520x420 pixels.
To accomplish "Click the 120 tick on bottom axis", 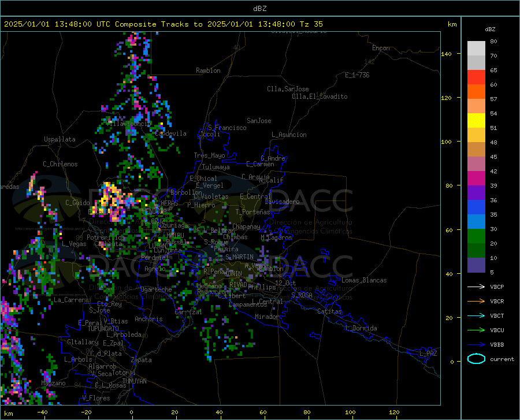I will point(394,412).
